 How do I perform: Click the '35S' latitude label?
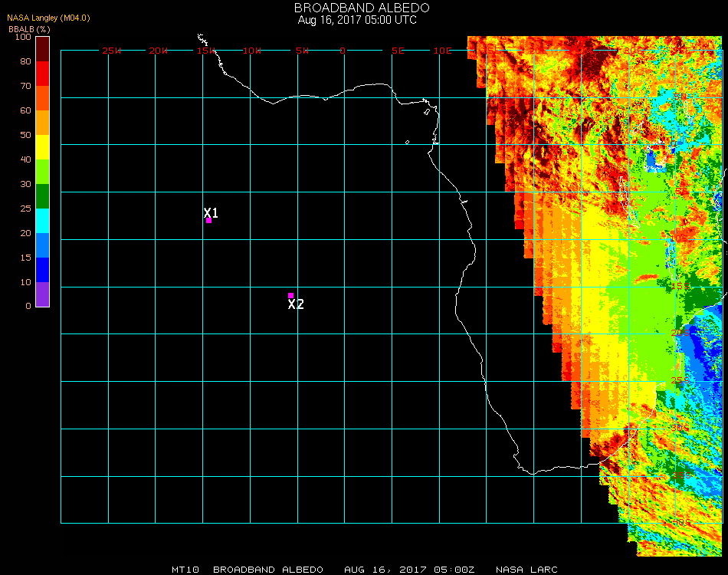(x=681, y=475)
